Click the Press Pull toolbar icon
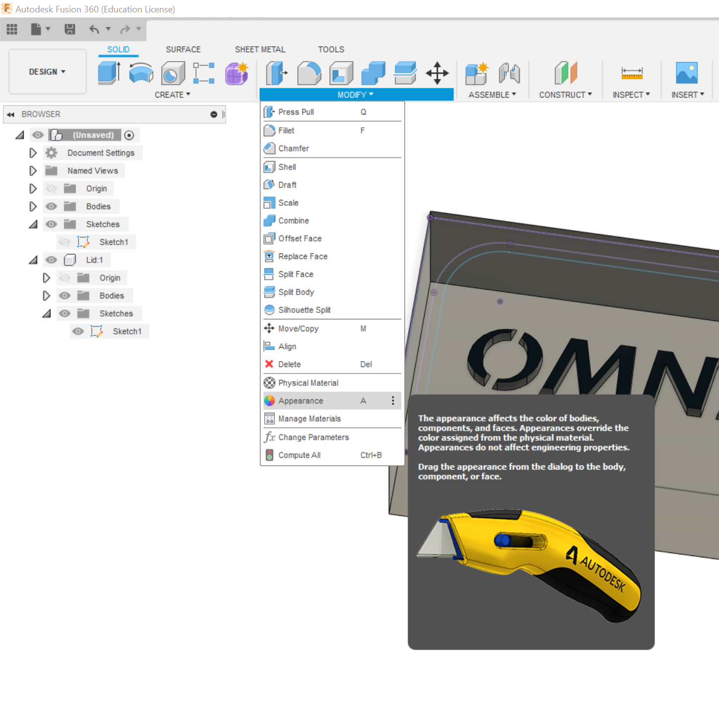This screenshot has height=728, width=719. (277, 73)
